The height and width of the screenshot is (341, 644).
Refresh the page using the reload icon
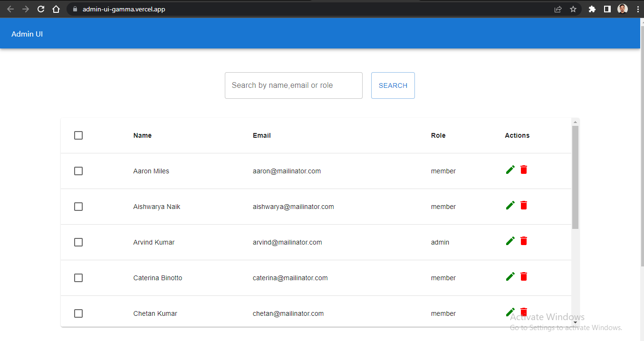click(x=41, y=9)
